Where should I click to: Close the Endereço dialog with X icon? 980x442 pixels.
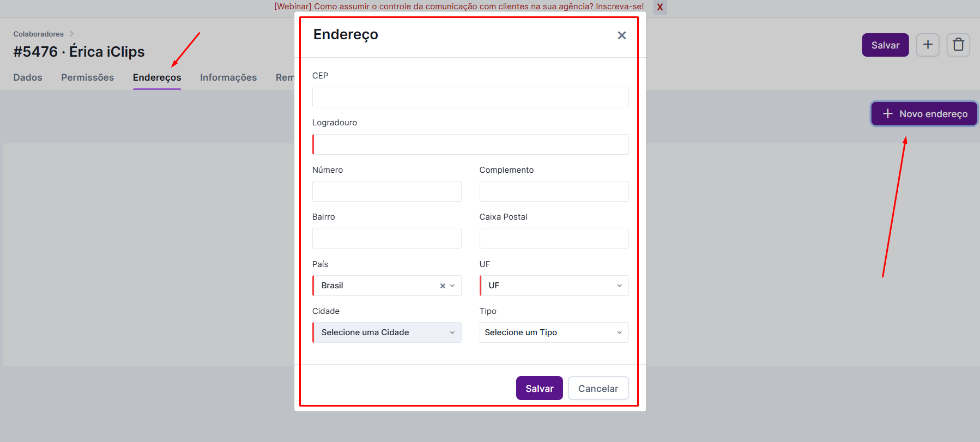coord(621,35)
